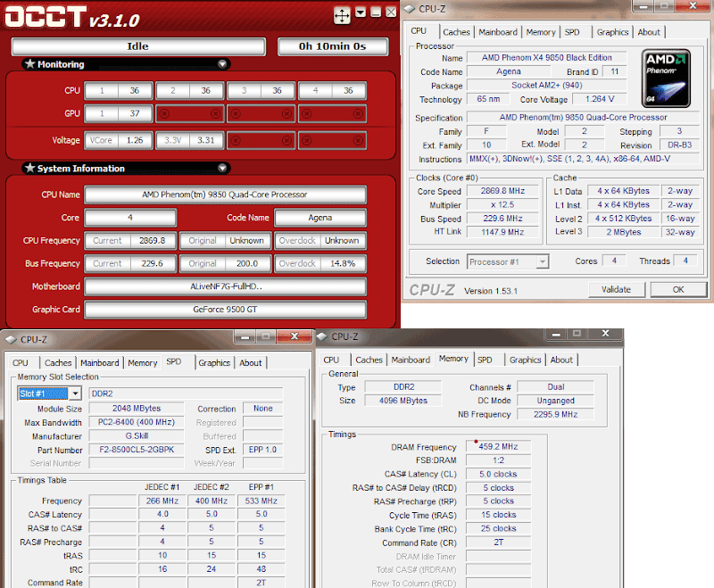Click the Part Number F2-8500CL5-2GBPK field

pos(137,450)
